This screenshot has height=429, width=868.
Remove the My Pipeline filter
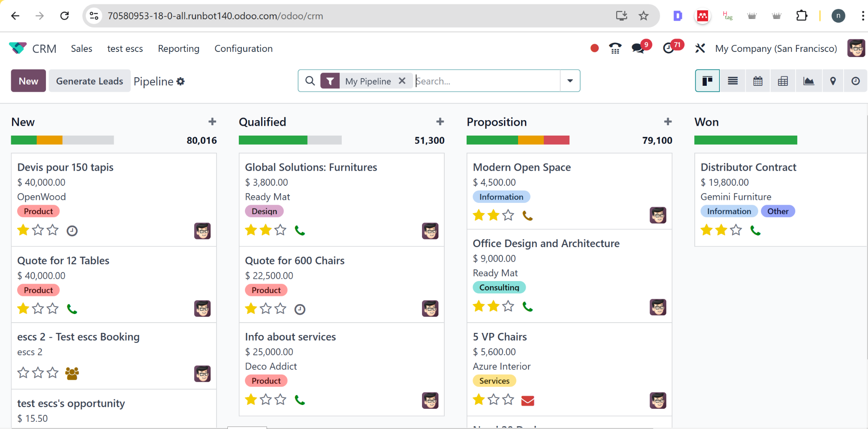[402, 81]
